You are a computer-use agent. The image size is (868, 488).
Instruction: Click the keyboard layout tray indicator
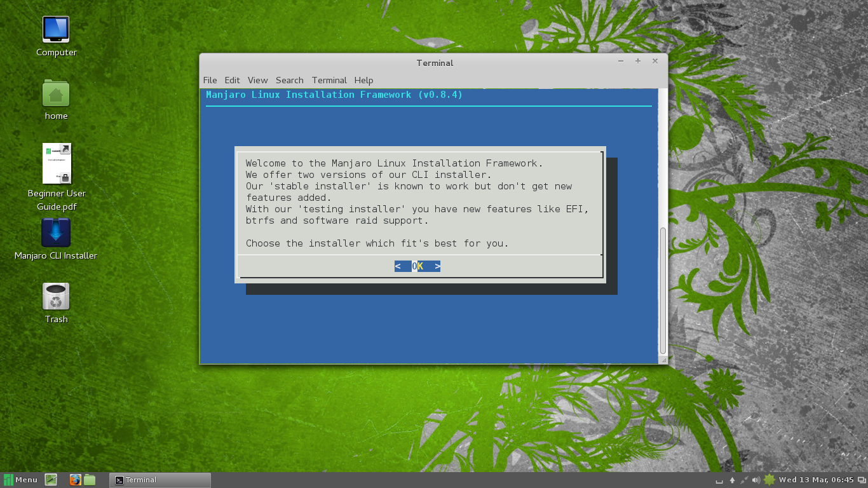tap(719, 480)
